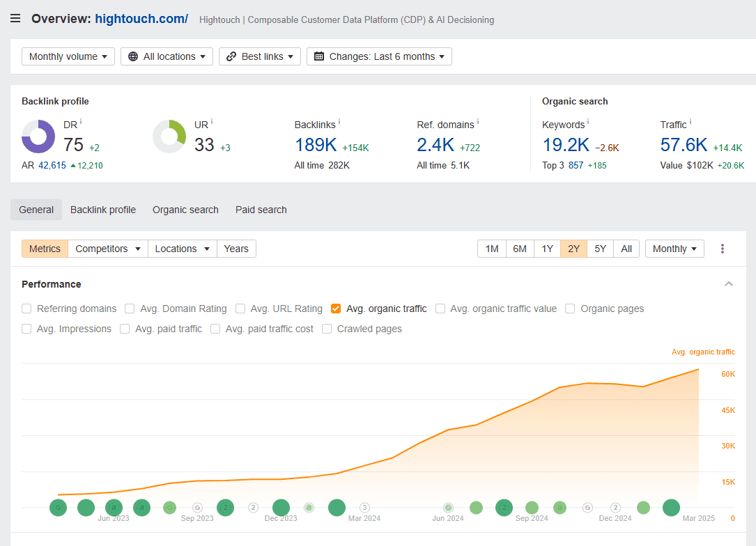Open the Monthly volume dropdown

click(x=68, y=56)
